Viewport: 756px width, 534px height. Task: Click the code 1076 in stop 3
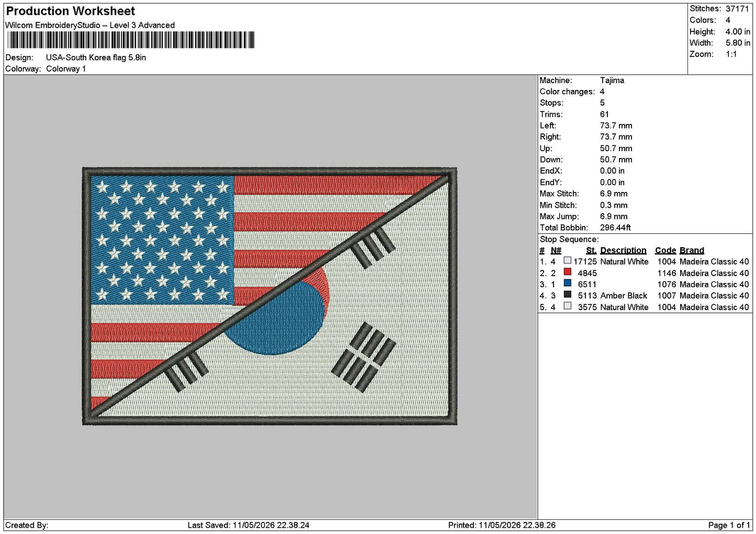[667, 285]
